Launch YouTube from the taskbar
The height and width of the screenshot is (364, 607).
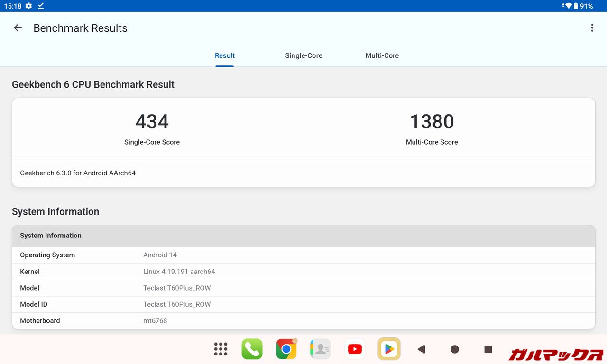(x=355, y=349)
